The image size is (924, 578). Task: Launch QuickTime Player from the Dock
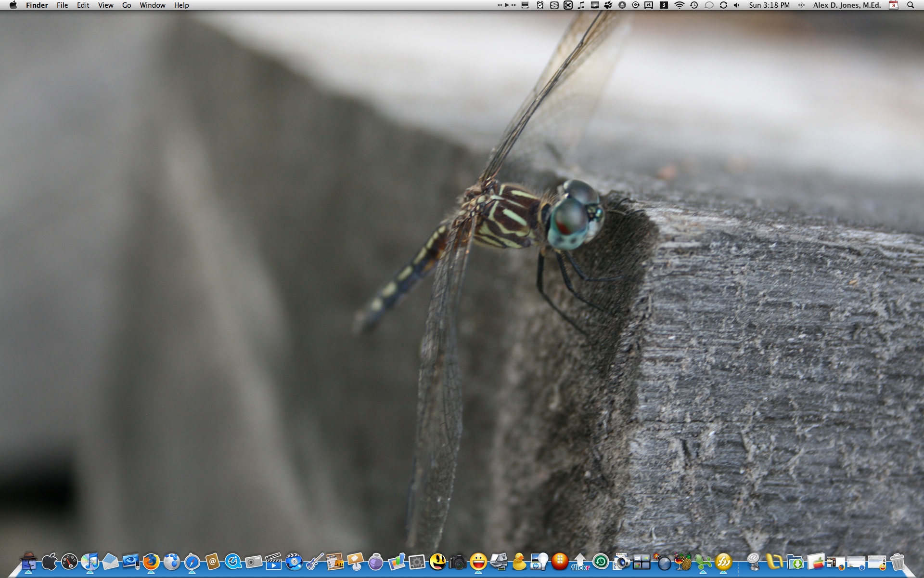pyautogui.click(x=233, y=562)
